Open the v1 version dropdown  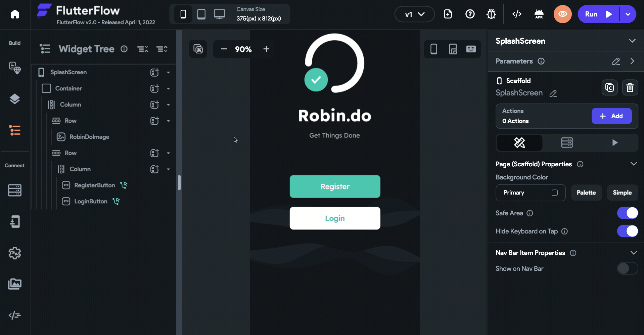coord(414,14)
